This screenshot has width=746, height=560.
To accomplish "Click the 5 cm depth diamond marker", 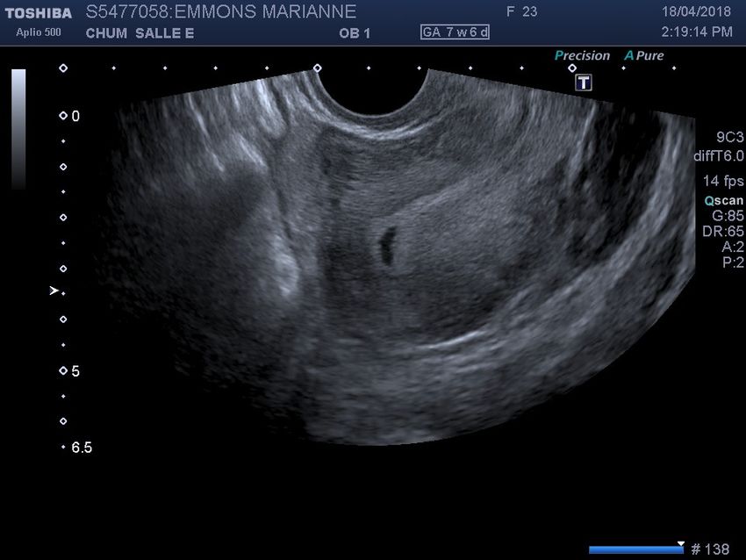I will (62, 370).
